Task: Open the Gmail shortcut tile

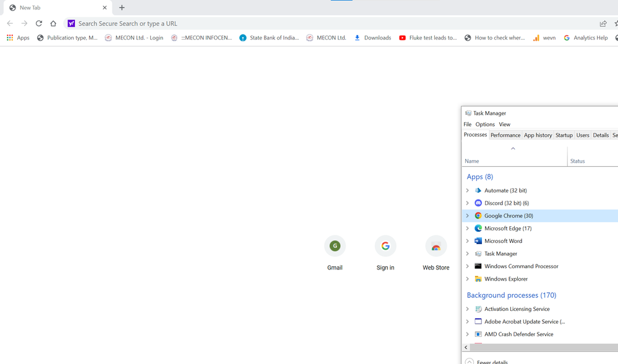Action: (x=335, y=253)
